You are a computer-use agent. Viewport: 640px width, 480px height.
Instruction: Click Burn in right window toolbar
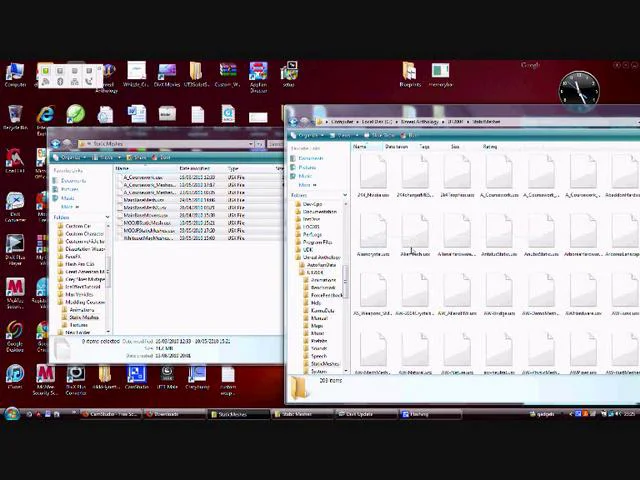(408, 135)
